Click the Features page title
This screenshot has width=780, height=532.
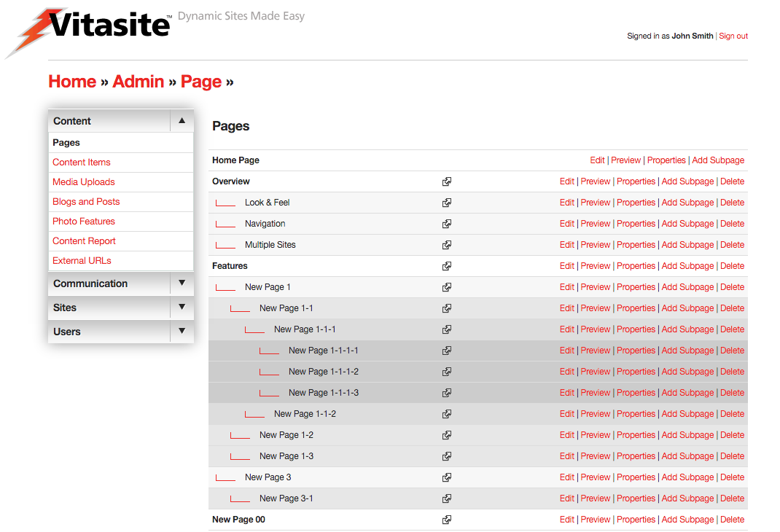[230, 266]
